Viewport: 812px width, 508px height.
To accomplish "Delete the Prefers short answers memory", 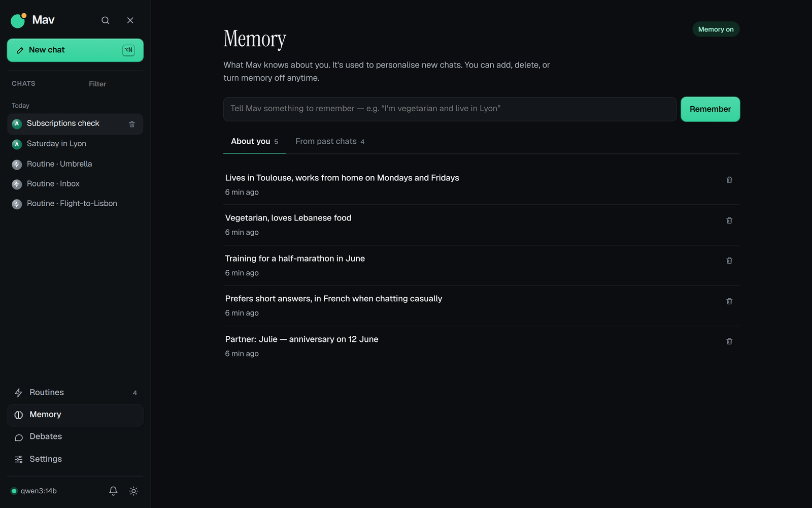I will [729, 301].
